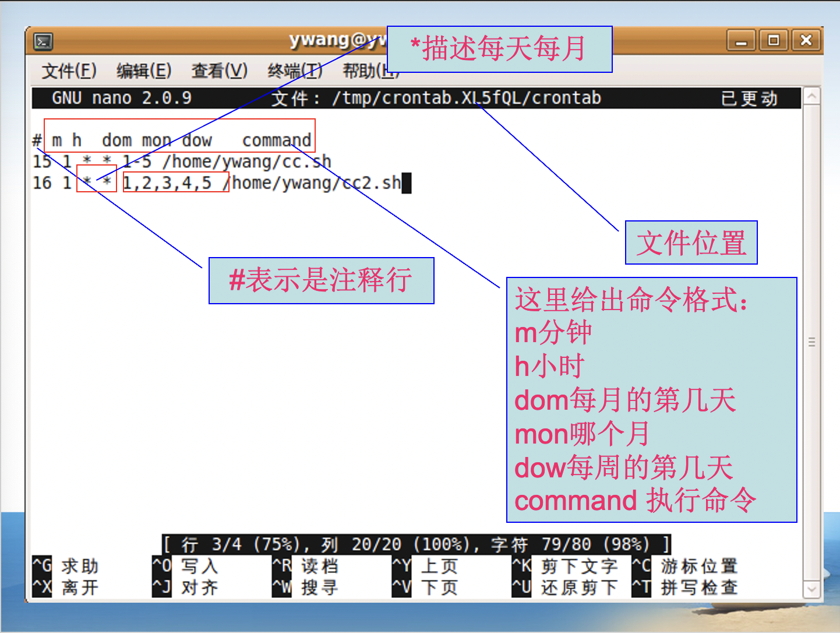Click the ^G 求助 help shortcut

66,566
